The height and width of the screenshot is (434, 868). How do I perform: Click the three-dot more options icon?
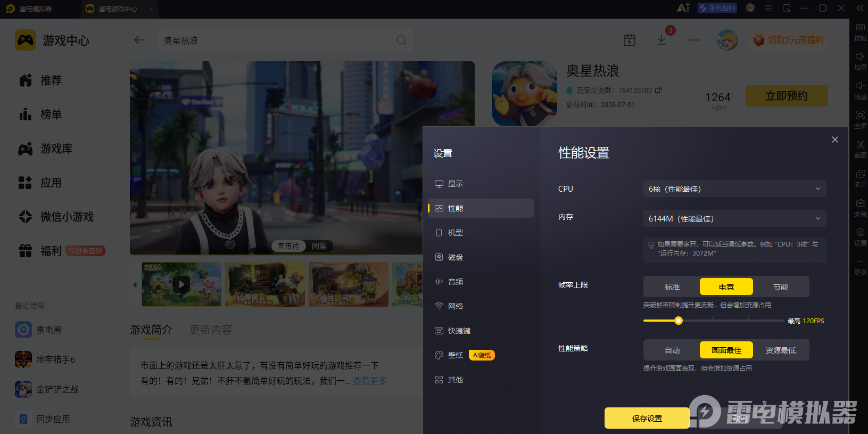tap(695, 40)
